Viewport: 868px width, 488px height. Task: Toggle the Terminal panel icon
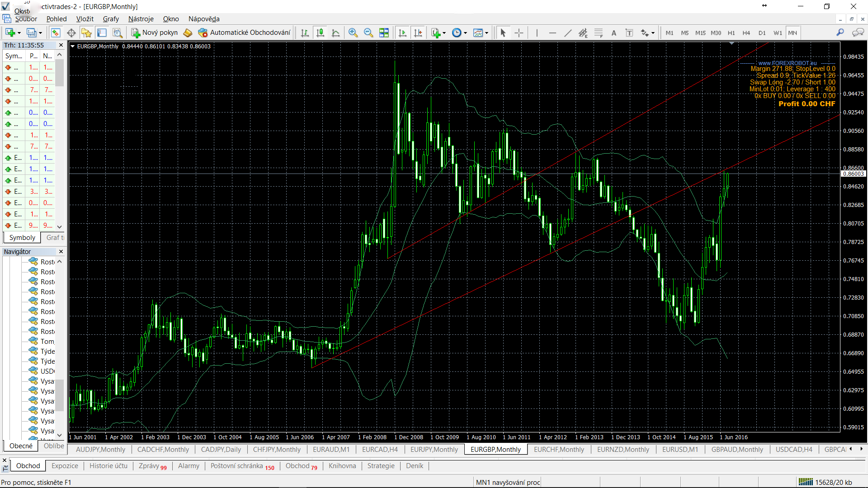[x=102, y=33]
